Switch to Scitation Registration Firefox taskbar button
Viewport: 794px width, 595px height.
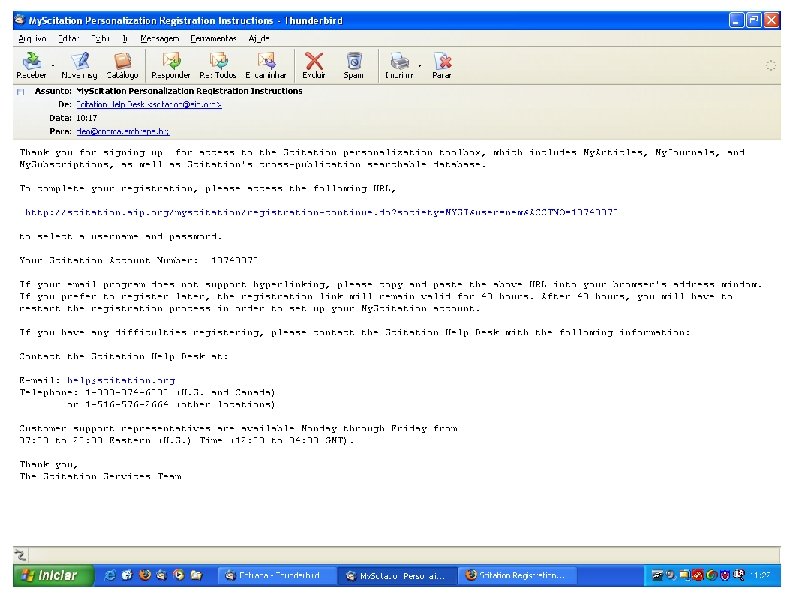coord(518,575)
